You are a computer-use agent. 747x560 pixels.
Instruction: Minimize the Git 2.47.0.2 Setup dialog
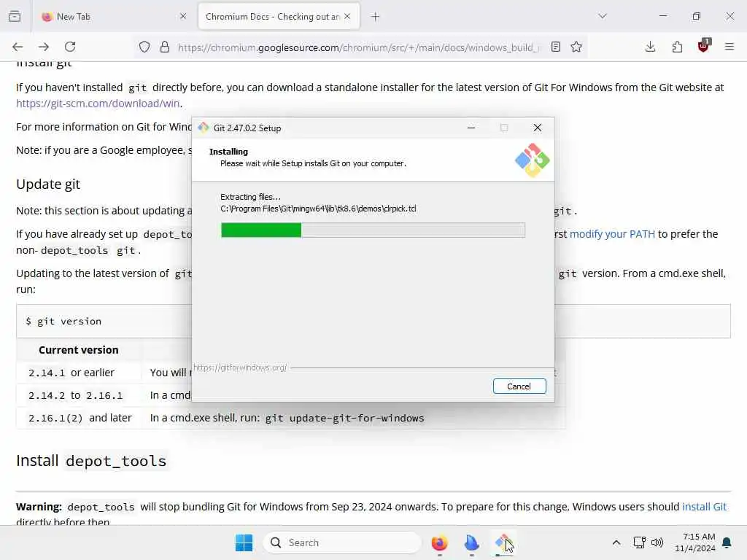pos(471,128)
